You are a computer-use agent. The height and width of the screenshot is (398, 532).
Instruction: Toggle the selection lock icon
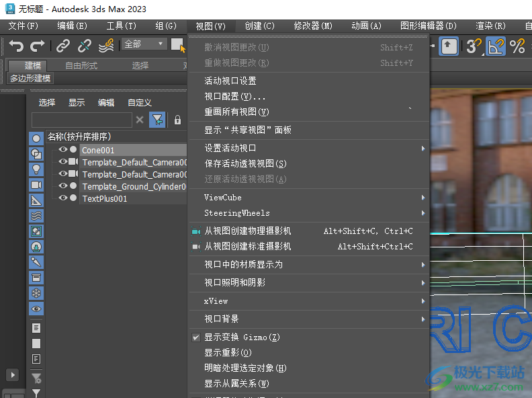[x=177, y=120]
